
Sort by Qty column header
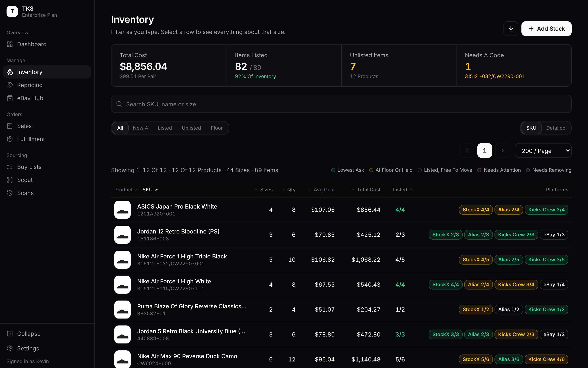pos(289,190)
